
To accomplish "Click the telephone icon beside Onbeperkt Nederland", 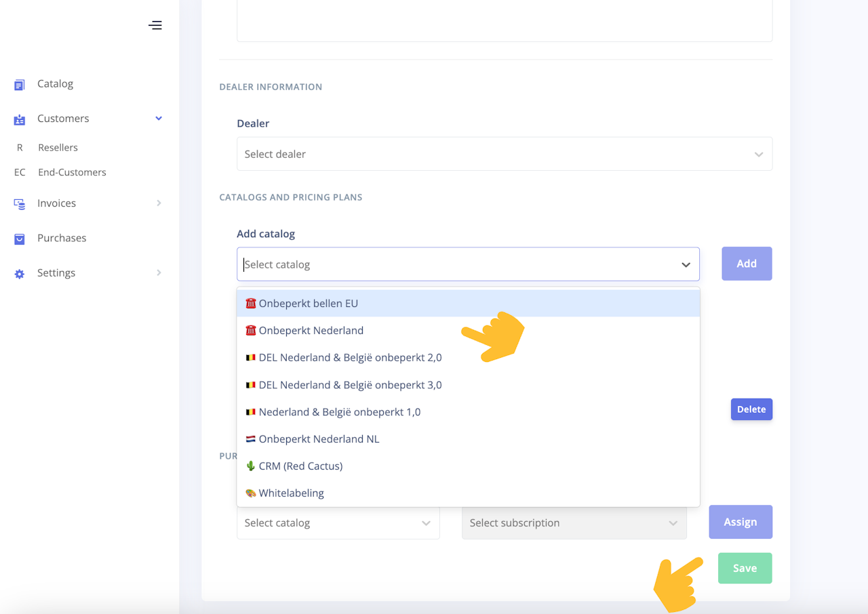I will click(x=250, y=331).
